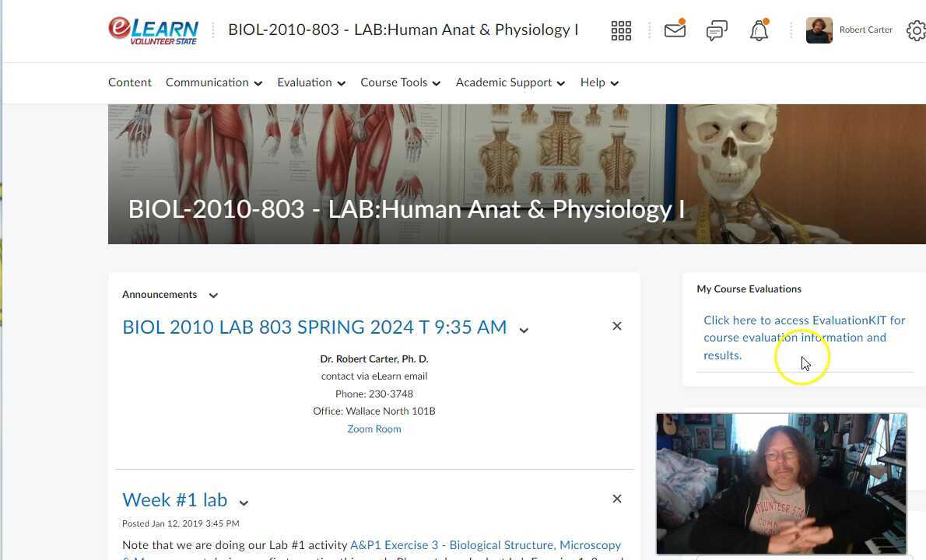Expand the Communication menu

[214, 82]
